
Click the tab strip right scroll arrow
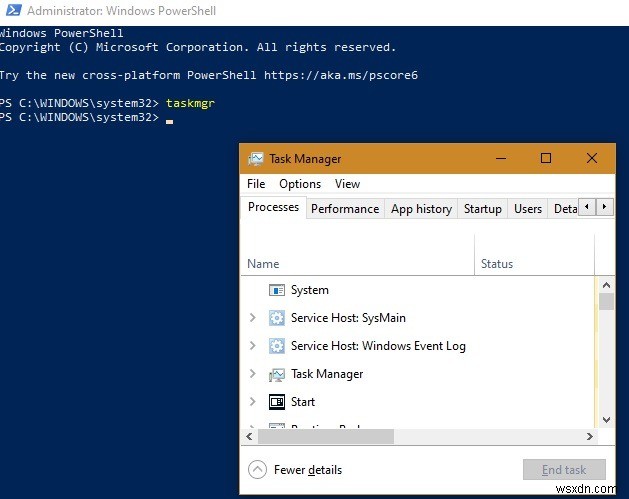pos(604,207)
